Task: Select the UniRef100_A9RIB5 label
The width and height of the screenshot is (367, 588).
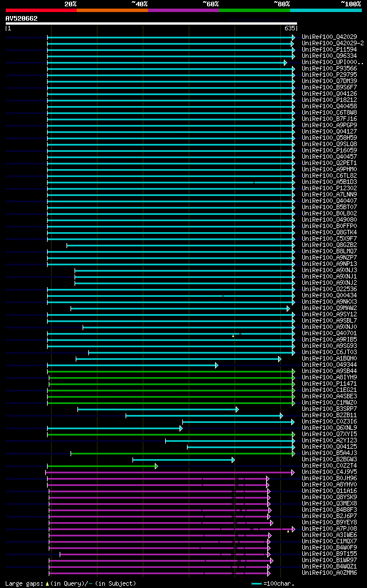Action: [330, 339]
